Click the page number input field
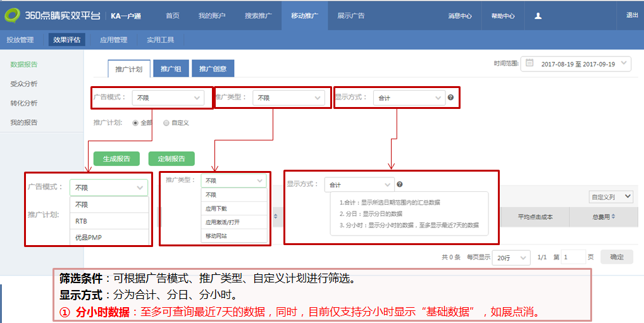Viewport: 644px width, 323px height. [x=573, y=257]
